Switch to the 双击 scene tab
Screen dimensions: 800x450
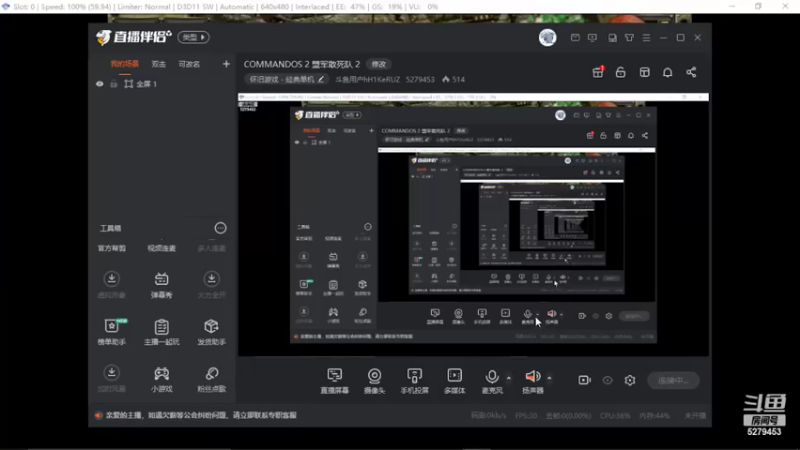pyautogui.click(x=159, y=64)
